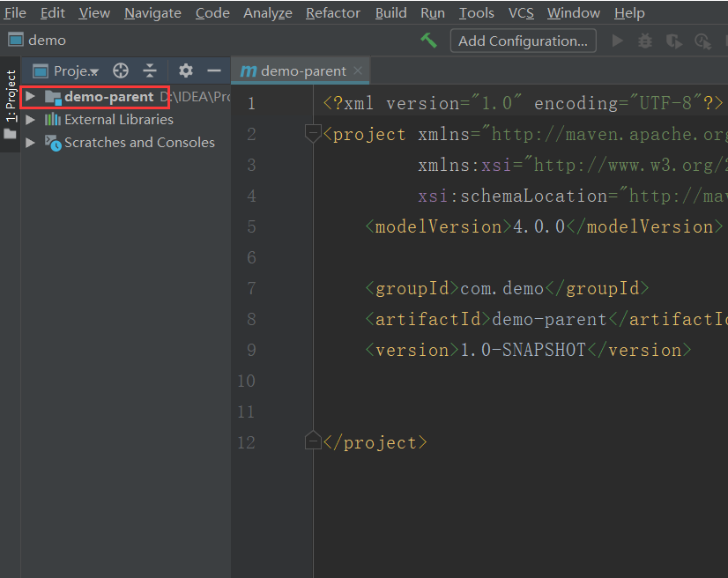Click folder icon on left tool stripe

[x=10, y=134]
